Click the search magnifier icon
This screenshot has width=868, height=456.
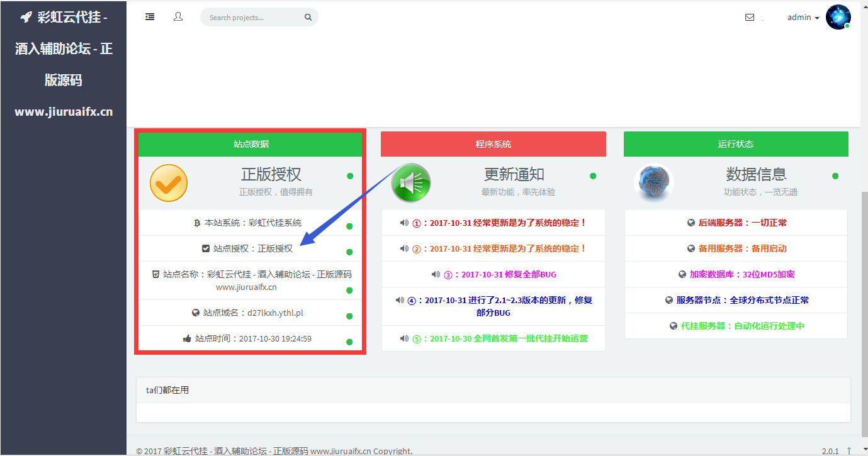tap(308, 18)
